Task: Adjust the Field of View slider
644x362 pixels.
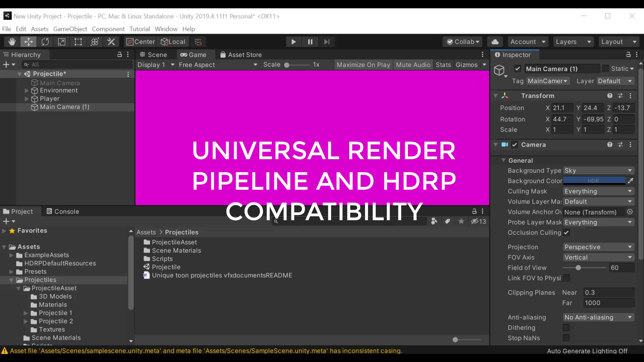Action: coord(584,268)
